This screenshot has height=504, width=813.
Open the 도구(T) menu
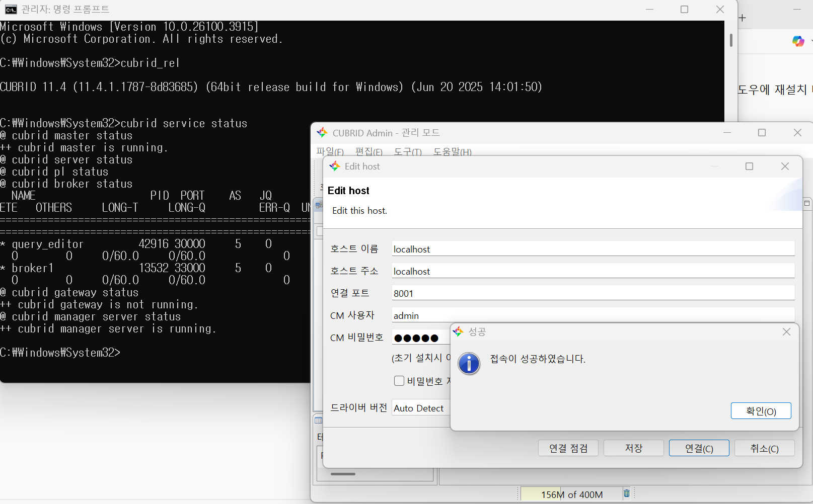pos(408,151)
